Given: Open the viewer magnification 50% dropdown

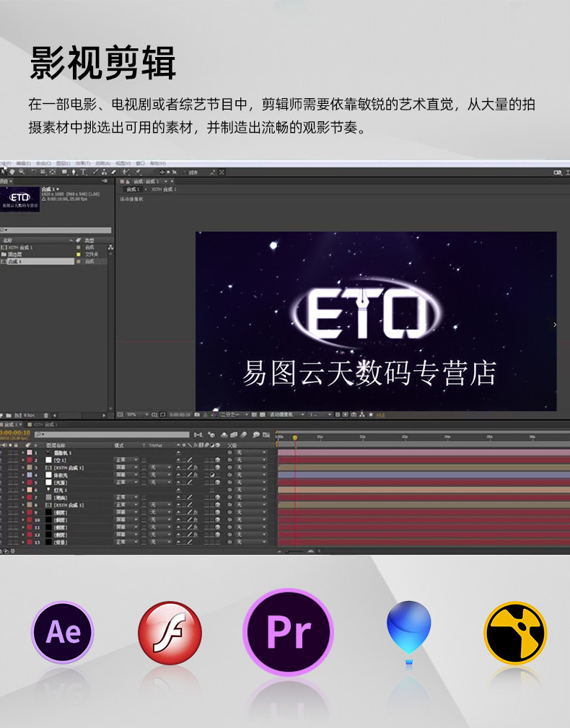Looking at the screenshot, I should pos(137,415).
